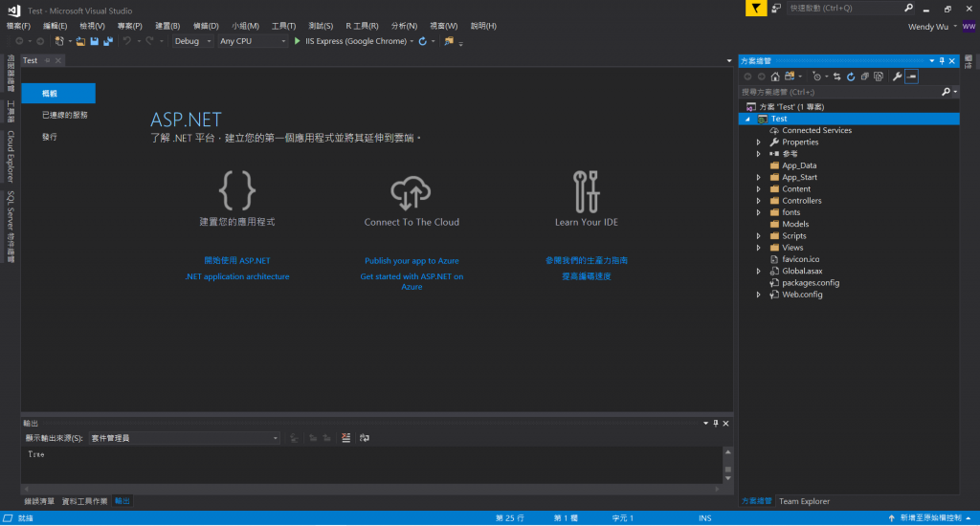Pin the Solution Explorer panel

pos(942,60)
